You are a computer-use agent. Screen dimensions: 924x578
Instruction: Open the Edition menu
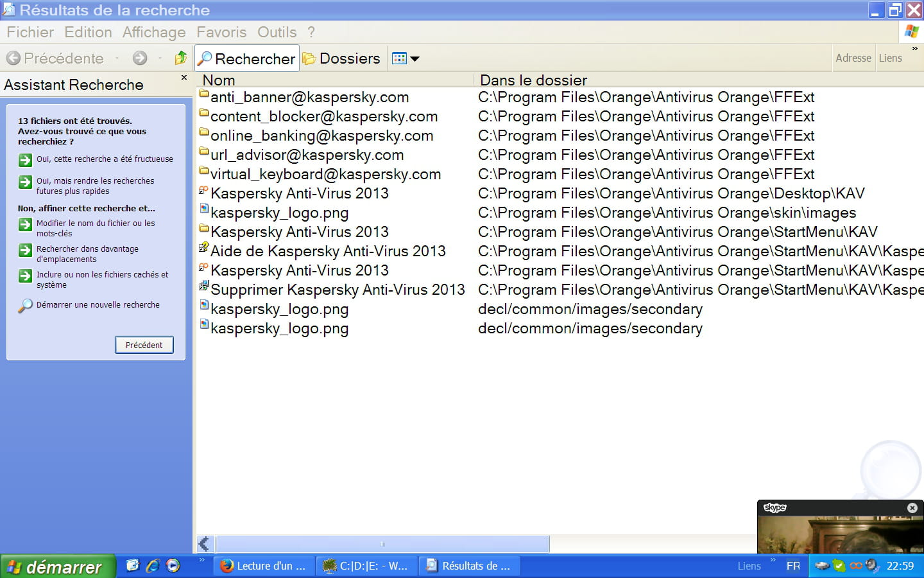(88, 32)
